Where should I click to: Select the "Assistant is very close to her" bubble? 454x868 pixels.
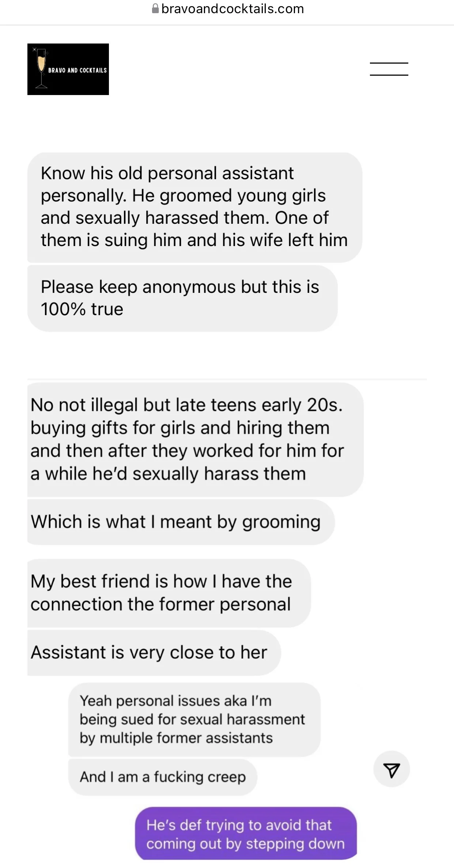(x=154, y=652)
